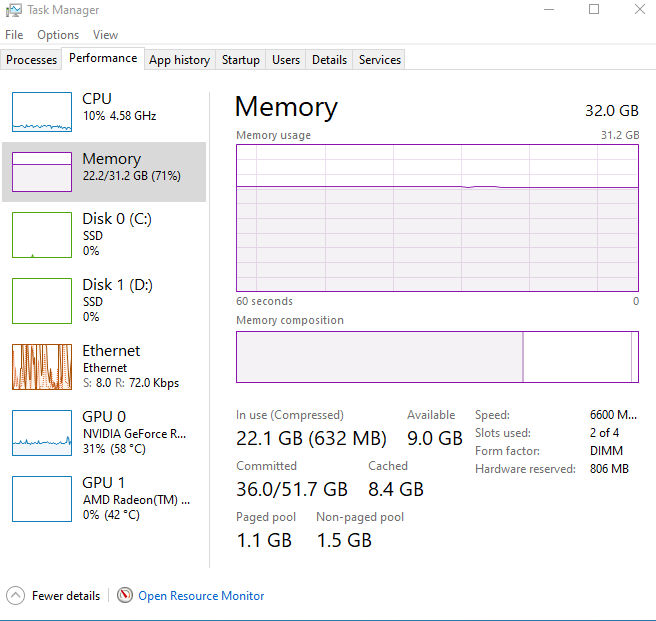Image resolution: width=656 pixels, height=621 pixels.
Task: Open Disk 1 (D:) performance graph
Action: [x=42, y=301]
